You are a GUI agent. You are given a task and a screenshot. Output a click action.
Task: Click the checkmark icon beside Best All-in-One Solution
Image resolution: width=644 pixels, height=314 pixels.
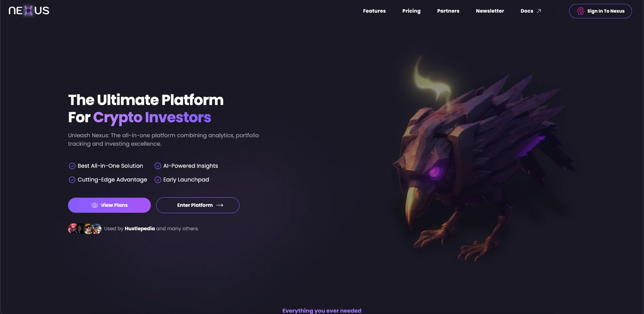coord(72,166)
